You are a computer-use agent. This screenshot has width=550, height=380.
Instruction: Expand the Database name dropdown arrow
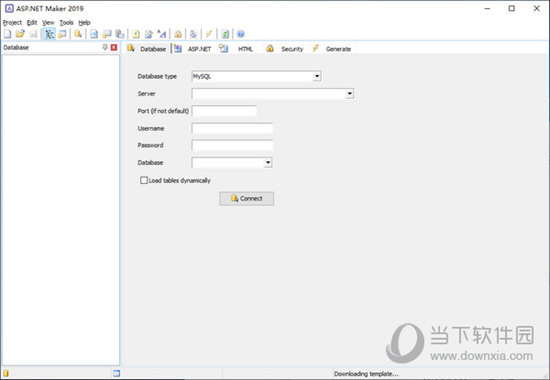click(268, 162)
